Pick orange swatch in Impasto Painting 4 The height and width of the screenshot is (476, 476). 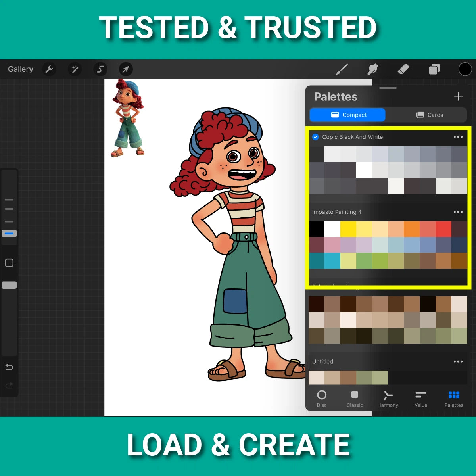click(412, 229)
